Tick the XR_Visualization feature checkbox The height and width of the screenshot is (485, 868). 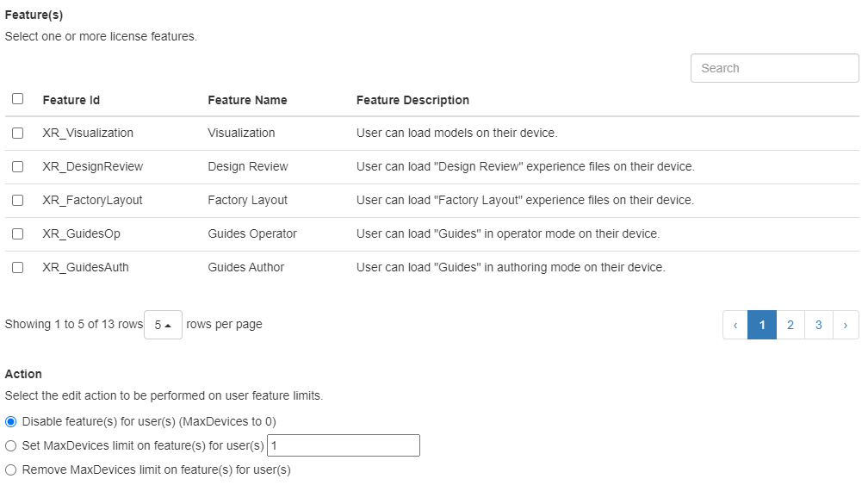[17, 134]
